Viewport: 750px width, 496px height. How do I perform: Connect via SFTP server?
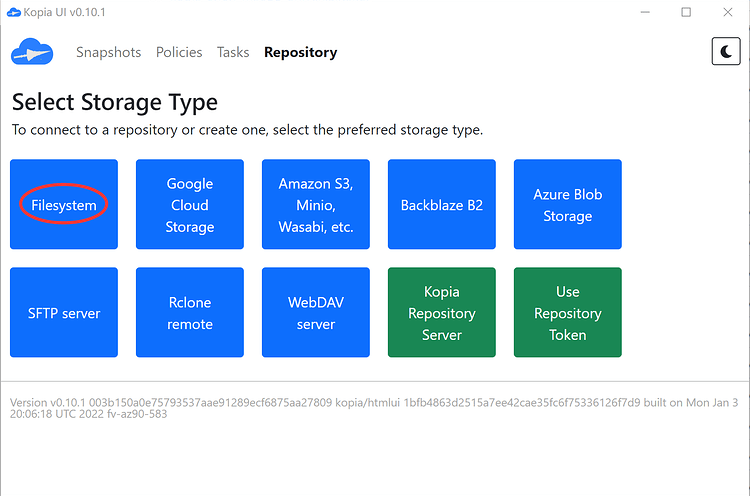point(64,313)
